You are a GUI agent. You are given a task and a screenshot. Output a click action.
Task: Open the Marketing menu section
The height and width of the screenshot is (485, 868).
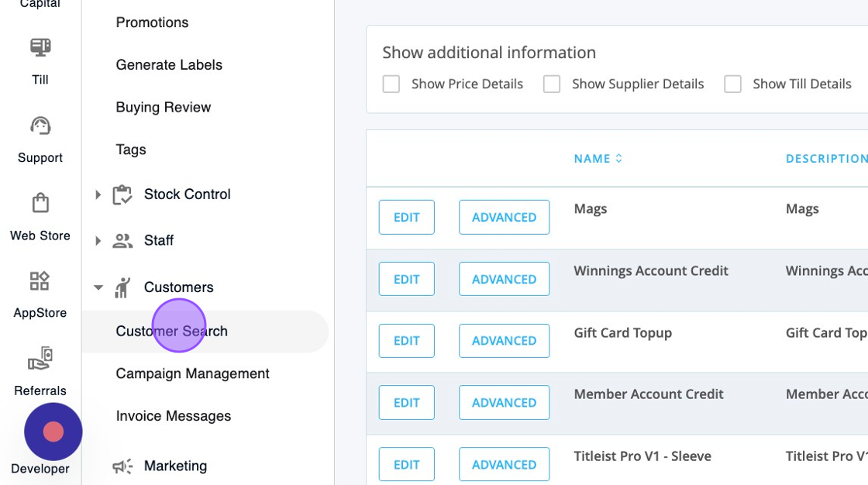(175, 466)
